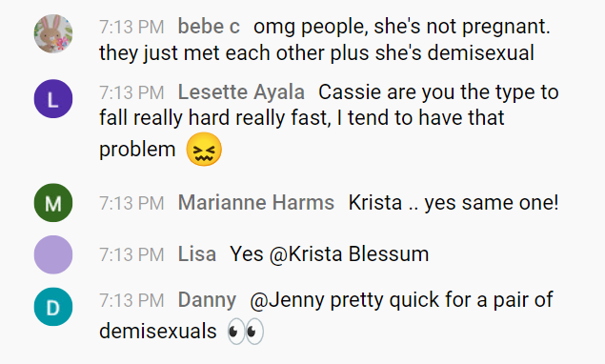
Task: Select the Marianne Harms author name
Action: pyautogui.click(x=255, y=203)
